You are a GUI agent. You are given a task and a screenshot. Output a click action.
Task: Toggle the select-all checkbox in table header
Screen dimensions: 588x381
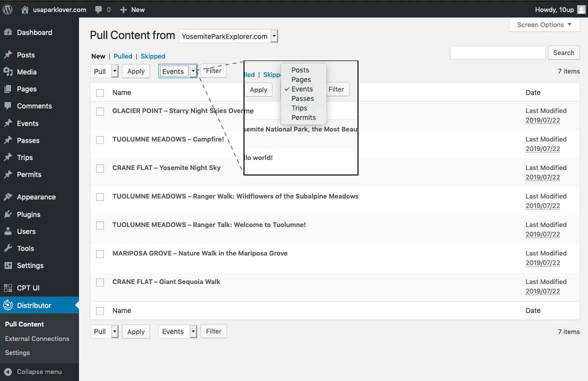tap(100, 92)
